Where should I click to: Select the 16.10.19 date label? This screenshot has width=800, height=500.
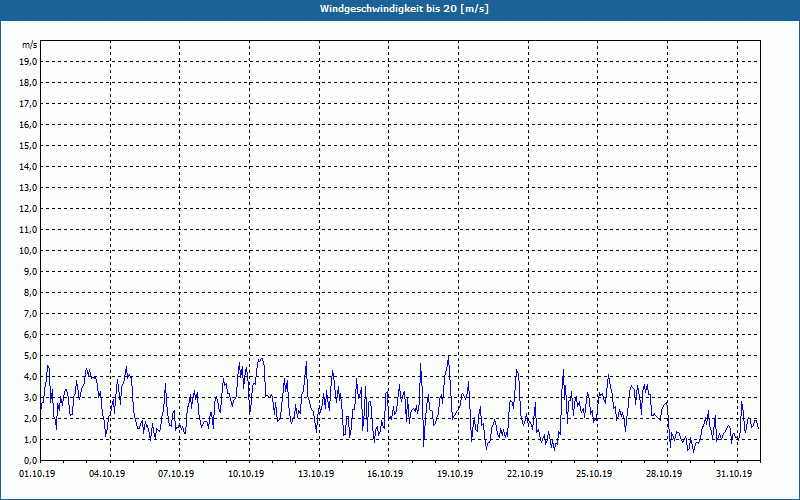click(x=385, y=474)
